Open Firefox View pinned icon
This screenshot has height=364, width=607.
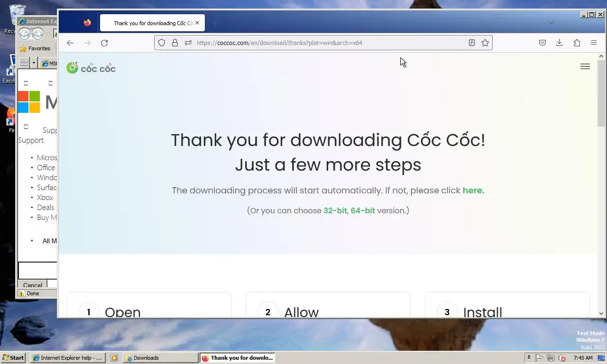click(x=87, y=23)
